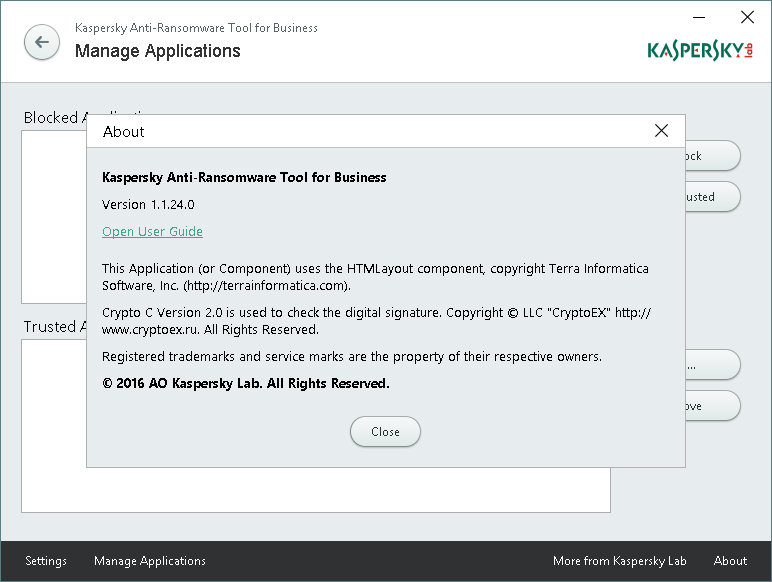Click About in the bottom bar
Viewport: 772px width, 582px height.
[730, 561]
